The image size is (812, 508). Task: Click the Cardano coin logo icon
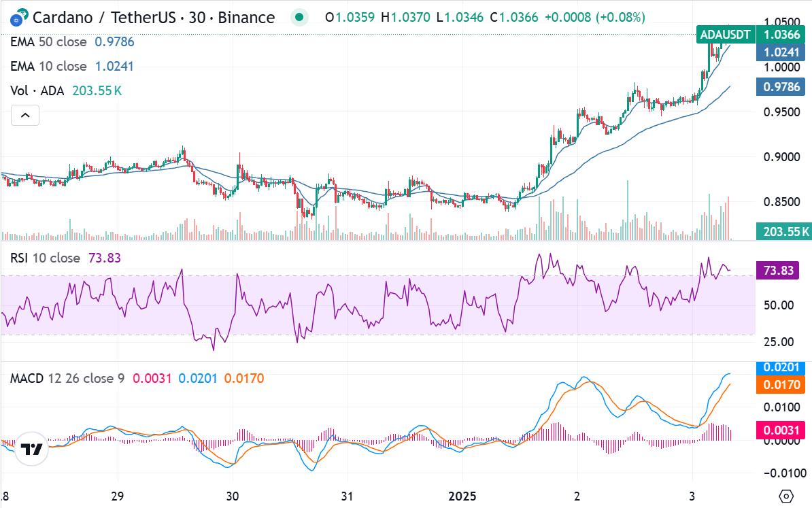click(19, 18)
